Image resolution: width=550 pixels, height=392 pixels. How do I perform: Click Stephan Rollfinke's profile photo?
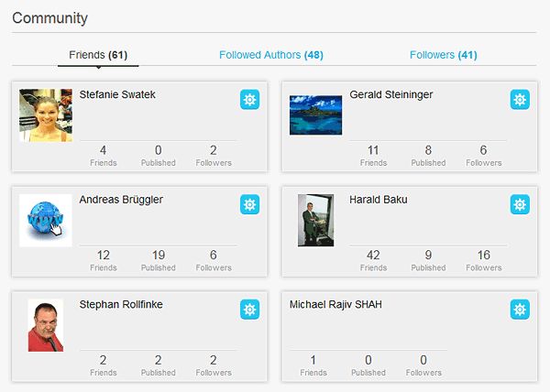click(45, 325)
